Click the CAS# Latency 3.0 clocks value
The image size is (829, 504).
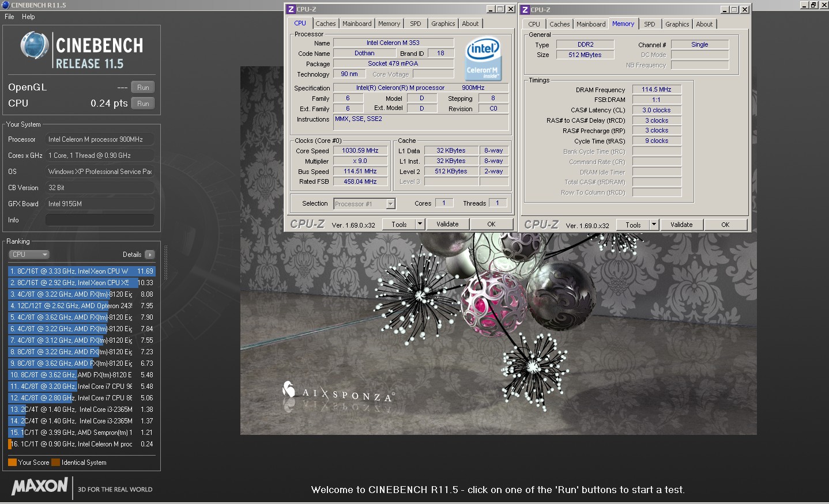point(657,111)
